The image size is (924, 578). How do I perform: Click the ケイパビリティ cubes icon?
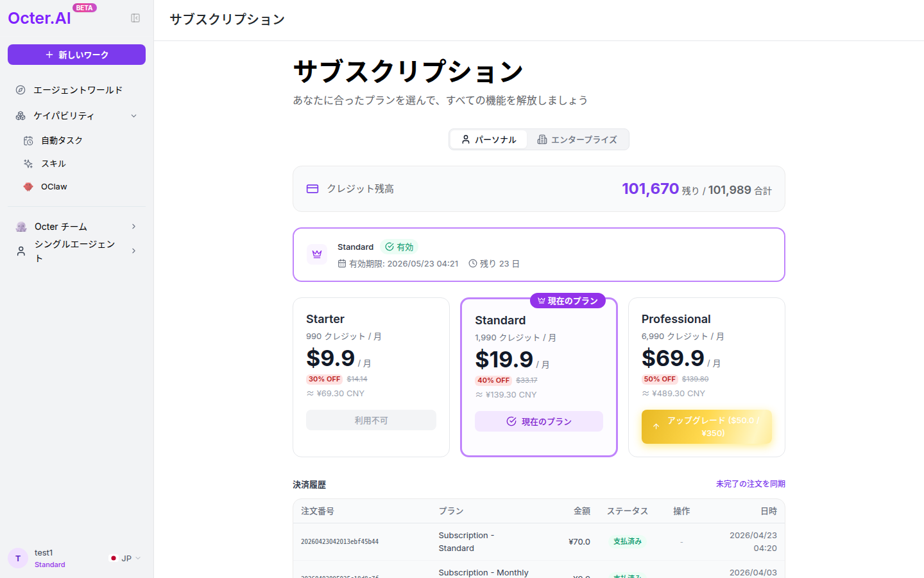click(21, 116)
